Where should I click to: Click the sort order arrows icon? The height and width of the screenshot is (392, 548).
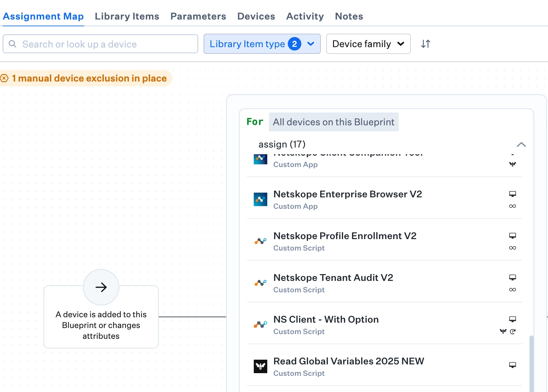click(426, 44)
